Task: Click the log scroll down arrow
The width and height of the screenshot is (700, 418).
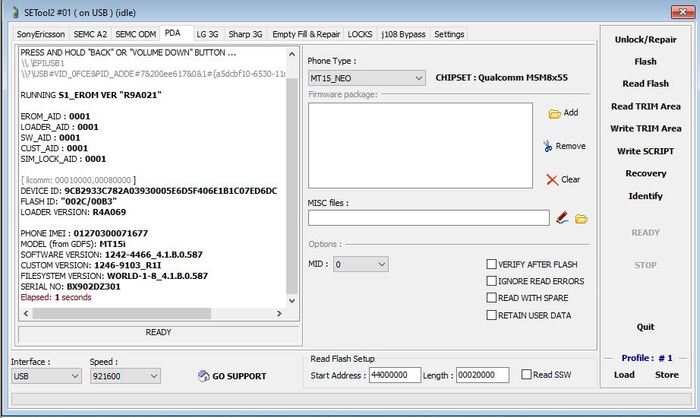Action: 292,301
